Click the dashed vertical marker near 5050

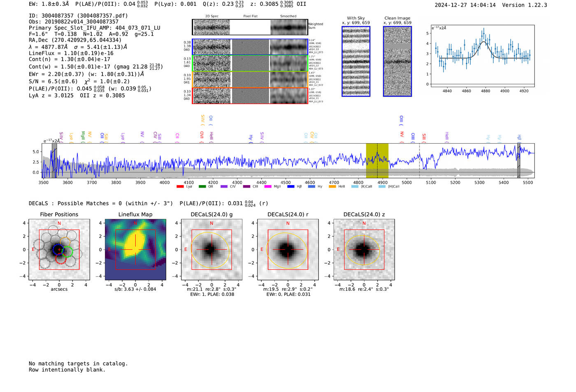(x=419, y=160)
